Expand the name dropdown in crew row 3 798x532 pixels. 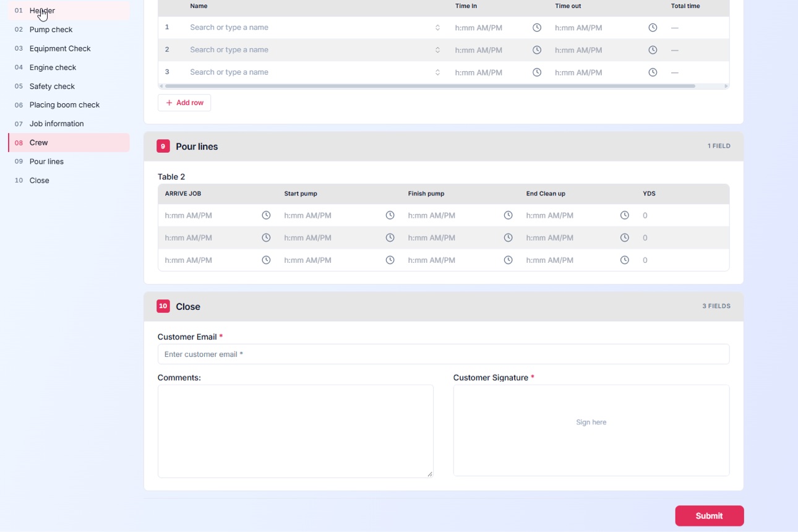point(437,72)
